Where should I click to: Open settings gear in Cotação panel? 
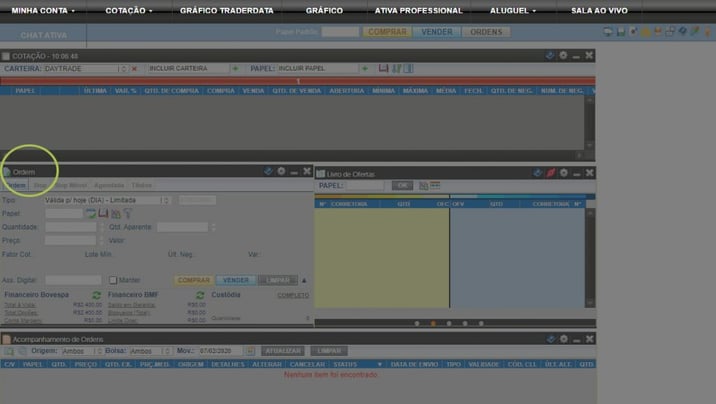pyautogui.click(x=563, y=56)
